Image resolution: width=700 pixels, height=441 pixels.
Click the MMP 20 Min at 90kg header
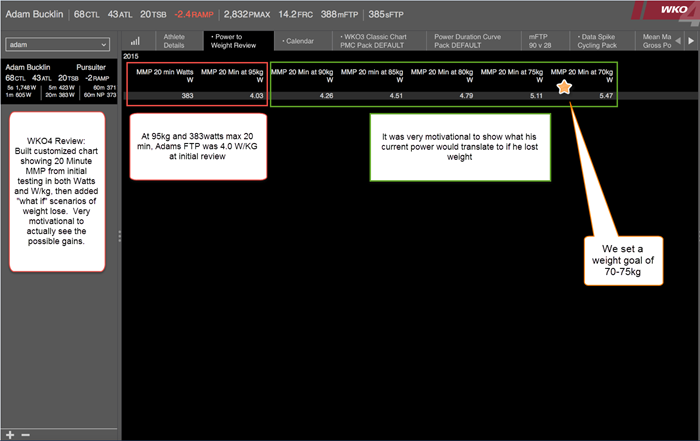[x=302, y=76]
